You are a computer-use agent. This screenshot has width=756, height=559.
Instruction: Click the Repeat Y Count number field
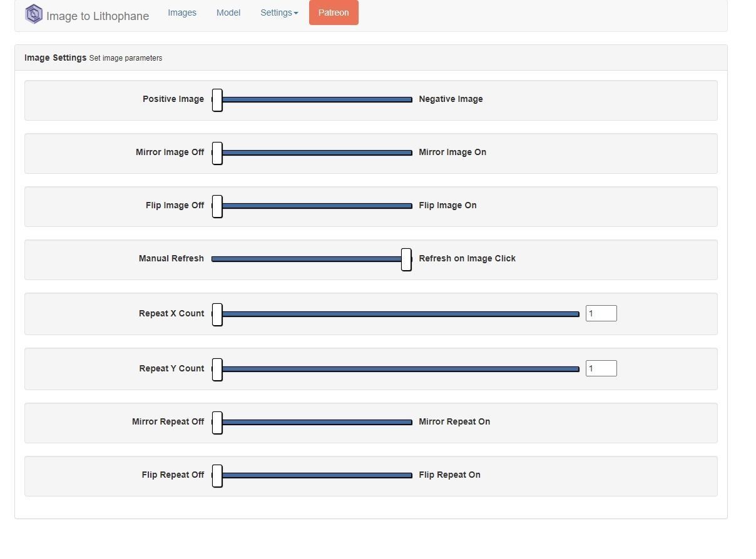pyautogui.click(x=601, y=369)
